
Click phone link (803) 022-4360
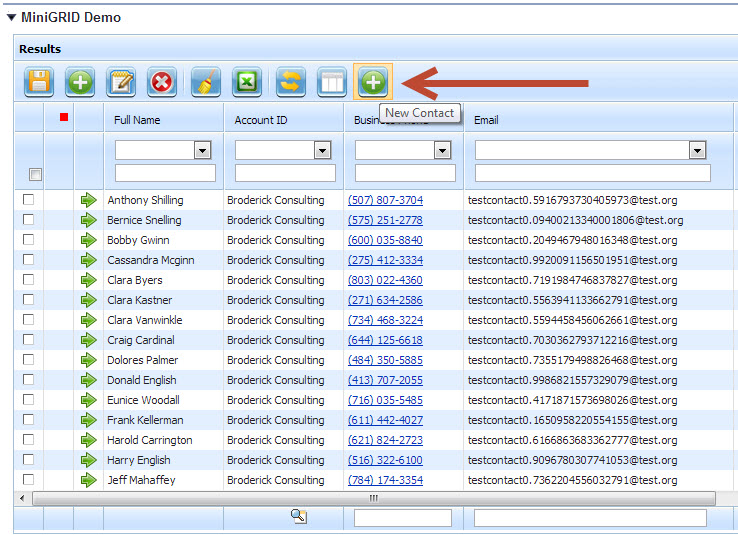(385, 280)
